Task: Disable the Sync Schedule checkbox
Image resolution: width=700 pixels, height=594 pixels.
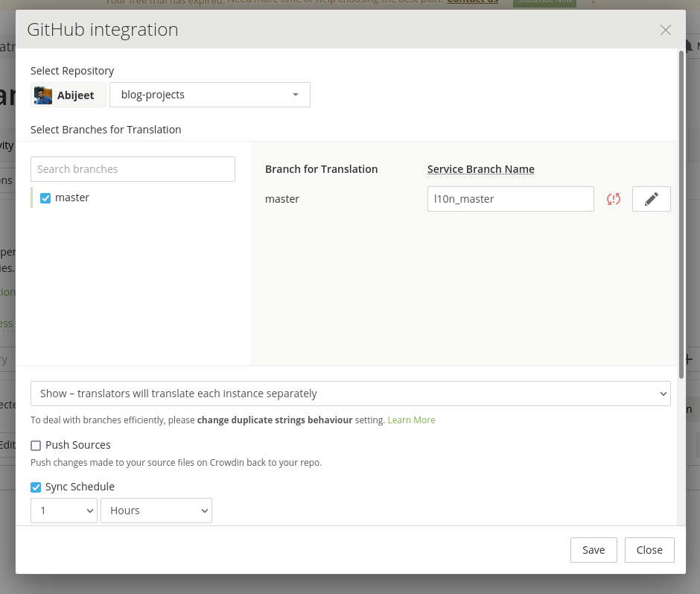Action: click(x=36, y=487)
